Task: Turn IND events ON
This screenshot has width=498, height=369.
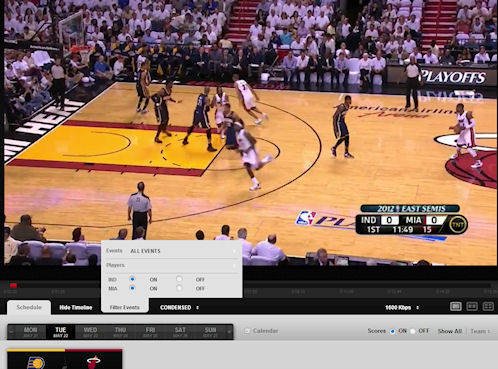Action: tap(132, 279)
